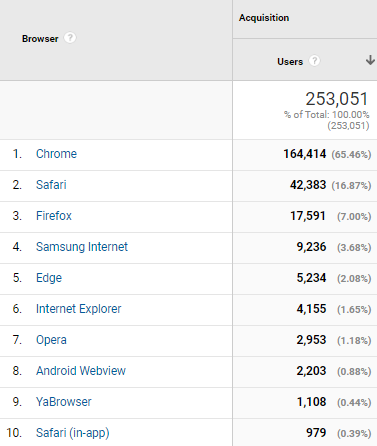Select the 0.88% percentage for Android Webview

pos(354,372)
